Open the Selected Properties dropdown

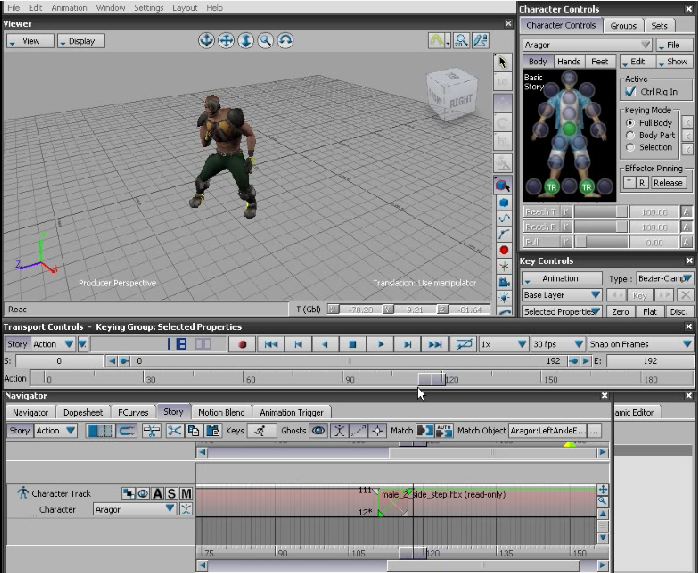[562, 312]
